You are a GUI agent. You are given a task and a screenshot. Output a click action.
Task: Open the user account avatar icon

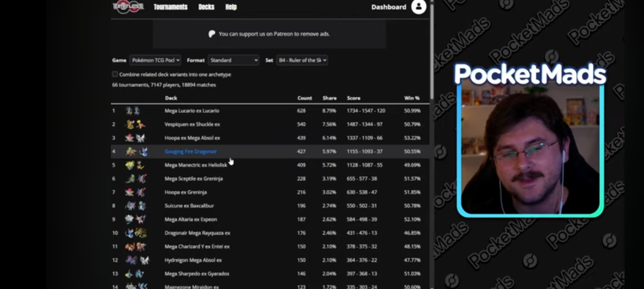(419, 7)
